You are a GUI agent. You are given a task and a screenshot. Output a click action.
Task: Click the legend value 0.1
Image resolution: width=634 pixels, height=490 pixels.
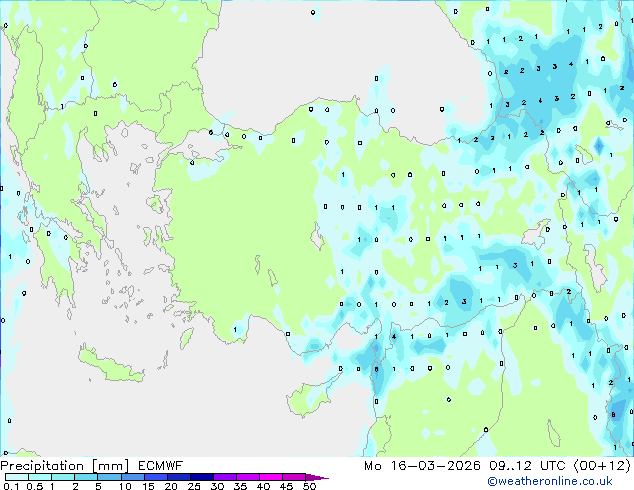(x=11, y=486)
